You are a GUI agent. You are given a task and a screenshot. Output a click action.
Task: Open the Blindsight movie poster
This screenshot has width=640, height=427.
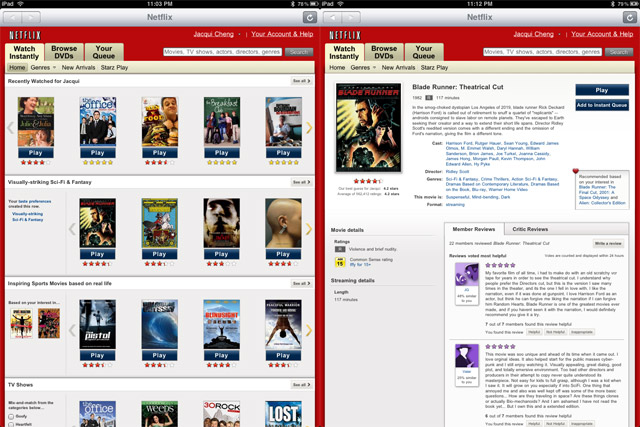[x=222, y=324]
